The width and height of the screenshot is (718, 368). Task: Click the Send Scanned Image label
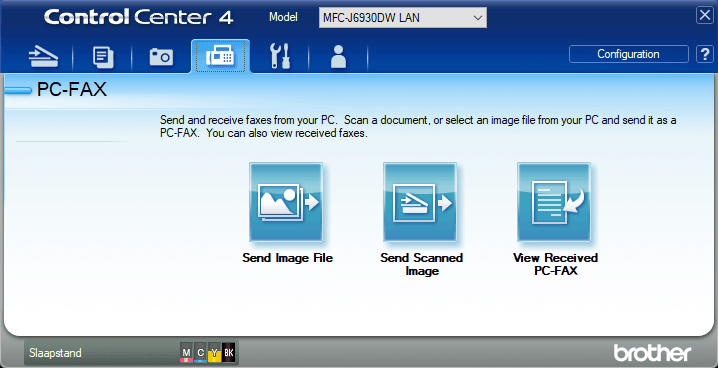422,264
